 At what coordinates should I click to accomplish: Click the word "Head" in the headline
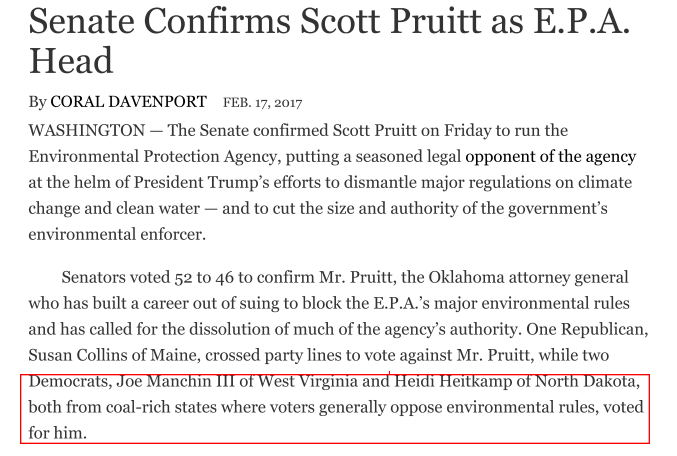tap(71, 61)
